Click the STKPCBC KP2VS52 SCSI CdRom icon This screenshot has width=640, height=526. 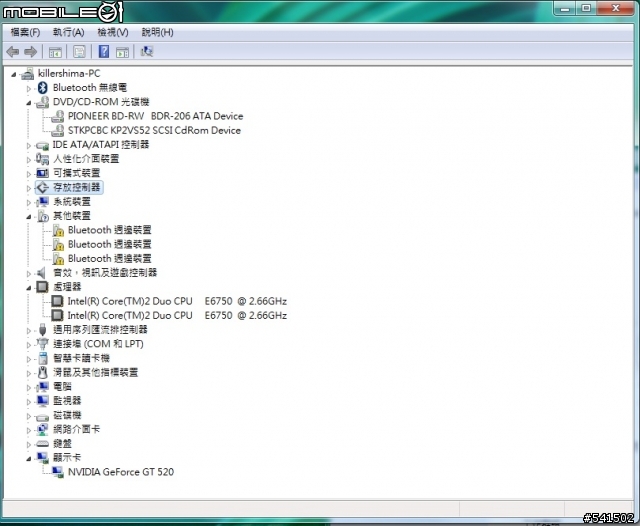[58, 131]
